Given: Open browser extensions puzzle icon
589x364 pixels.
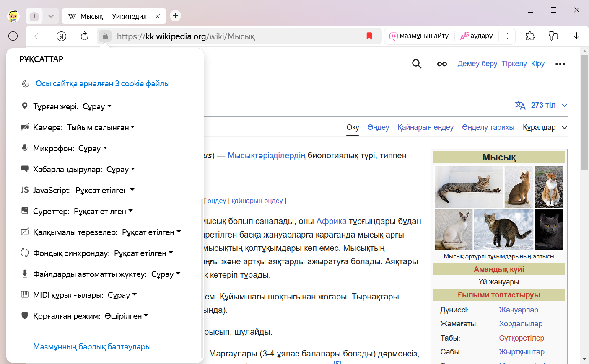Looking at the screenshot, I should (x=530, y=36).
